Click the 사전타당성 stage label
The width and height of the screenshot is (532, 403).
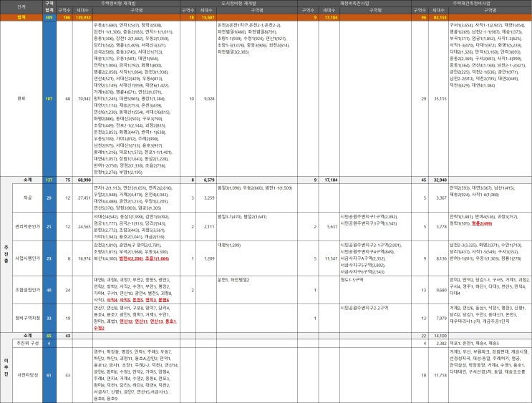point(27,375)
